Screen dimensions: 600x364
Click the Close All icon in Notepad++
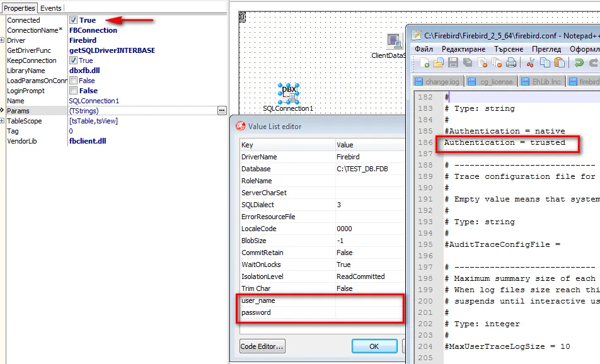pyautogui.click(x=497, y=63)
